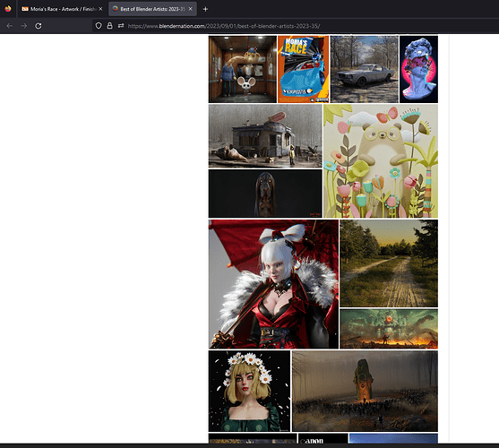Open site permissions icon in address bar

coord(121,26)
